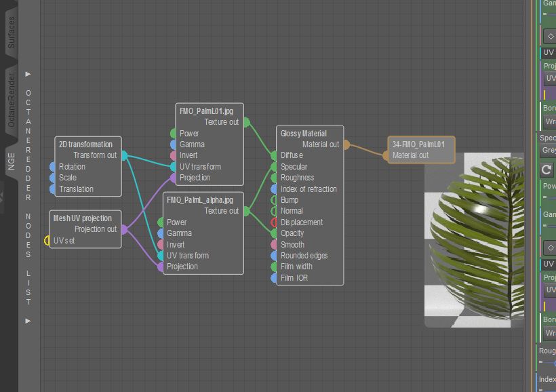Click the Projection out pin of Mesh UV projection
This screenshot has height=392, width=556.
pyautogui.click(x=124, y=229)
